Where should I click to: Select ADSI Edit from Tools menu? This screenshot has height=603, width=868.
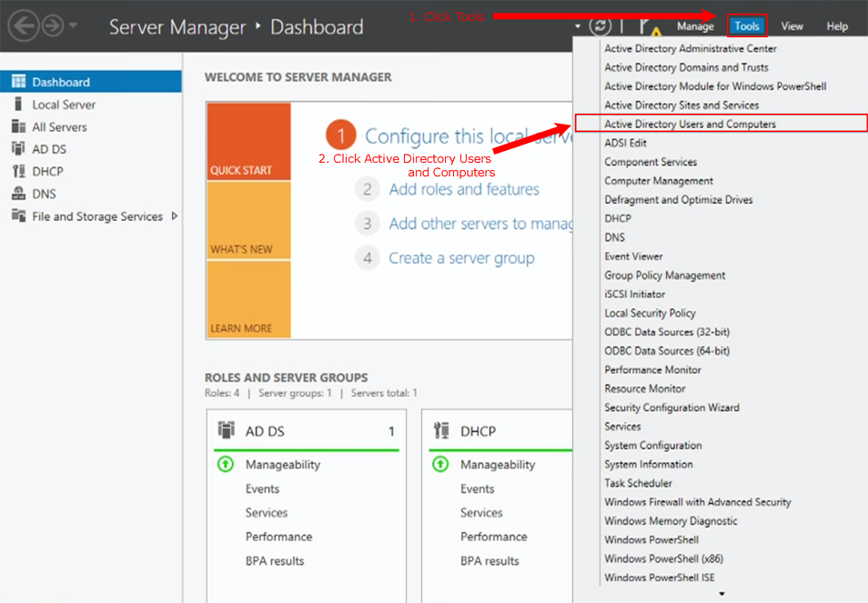626,143
